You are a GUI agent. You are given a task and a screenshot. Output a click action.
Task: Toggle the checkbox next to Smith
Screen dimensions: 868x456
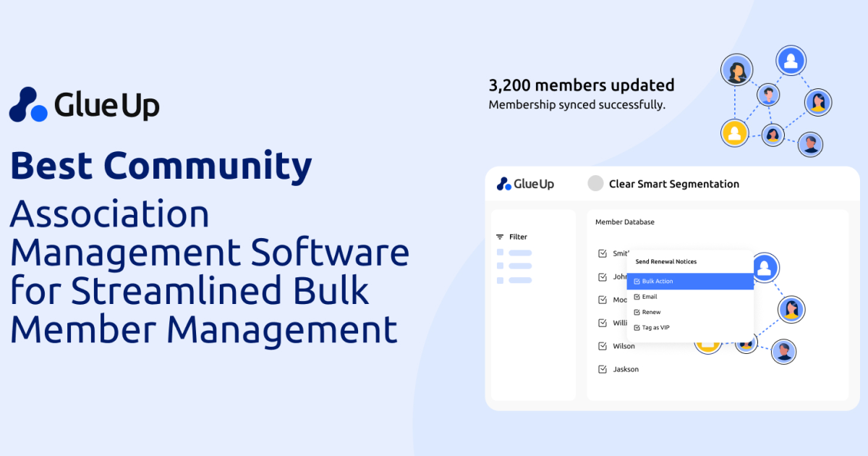pyautogui.click(x=602, y=253)
